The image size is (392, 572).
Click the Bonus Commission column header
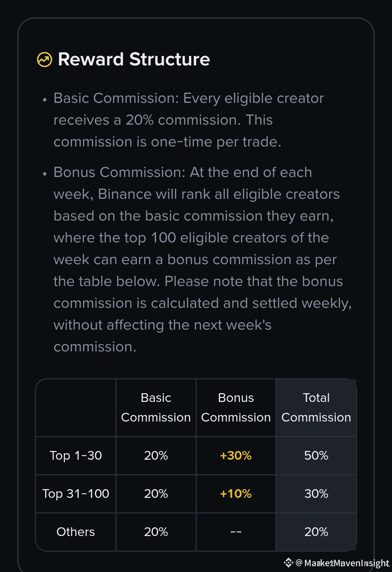(x=236, y=407)
